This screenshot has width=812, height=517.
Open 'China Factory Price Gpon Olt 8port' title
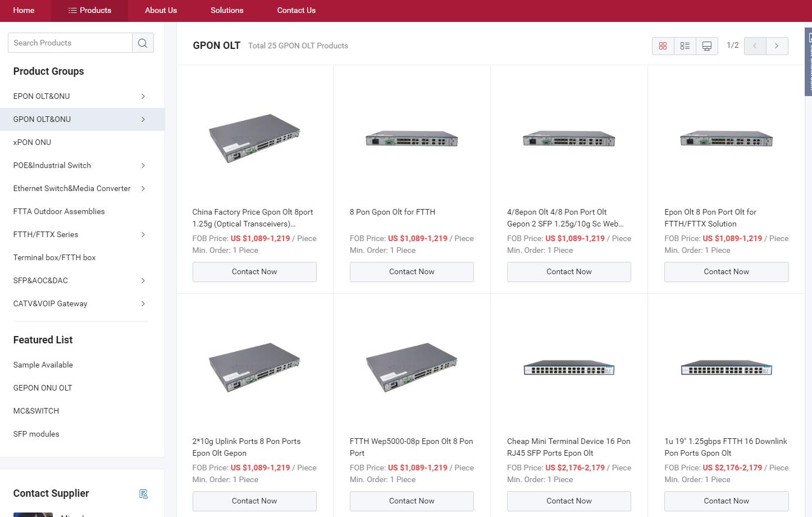tap(253, 218)
